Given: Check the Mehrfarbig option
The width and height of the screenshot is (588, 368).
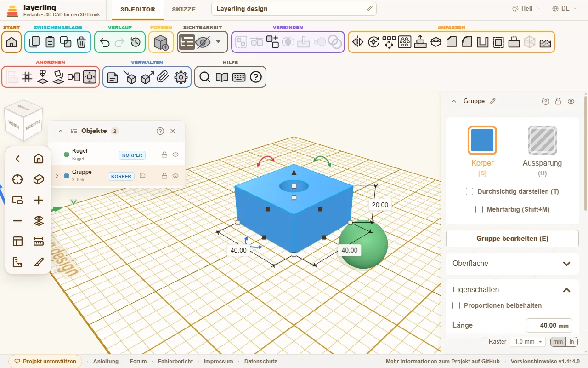Looking at the screenshot, I should coord(479,209).
